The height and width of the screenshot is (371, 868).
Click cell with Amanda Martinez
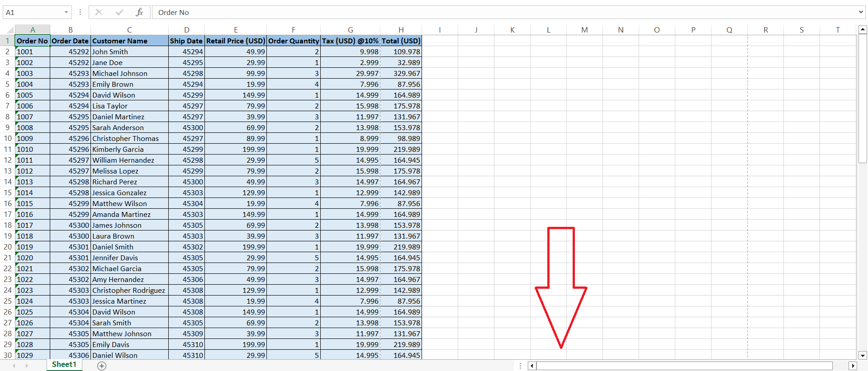pos(129,214)
